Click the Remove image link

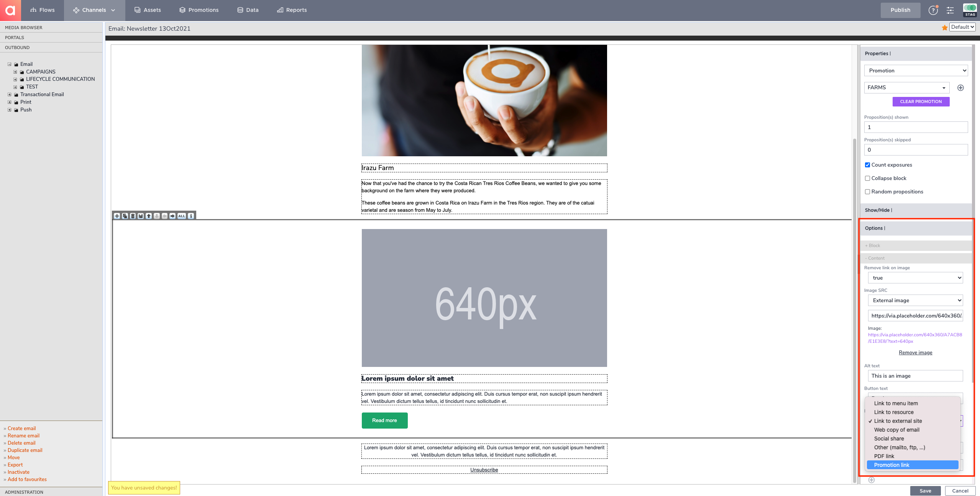(x=916, y=353)
